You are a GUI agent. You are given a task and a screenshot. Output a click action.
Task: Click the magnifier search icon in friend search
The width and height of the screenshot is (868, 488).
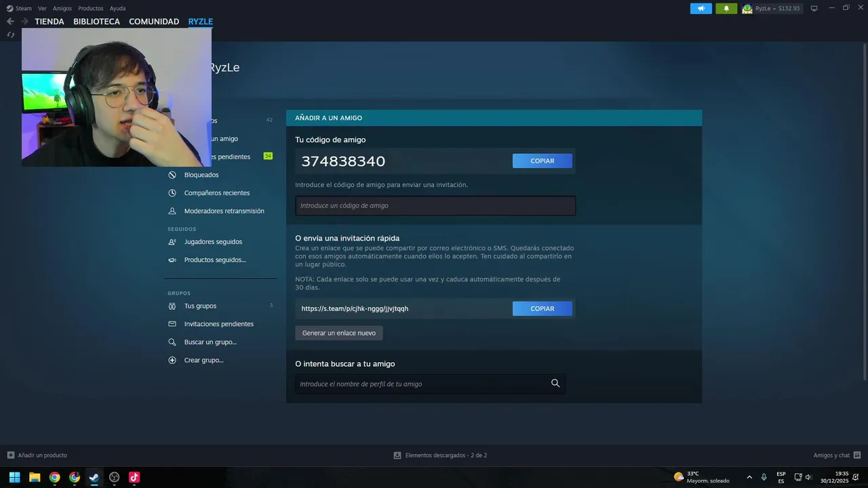click(555, 383)
